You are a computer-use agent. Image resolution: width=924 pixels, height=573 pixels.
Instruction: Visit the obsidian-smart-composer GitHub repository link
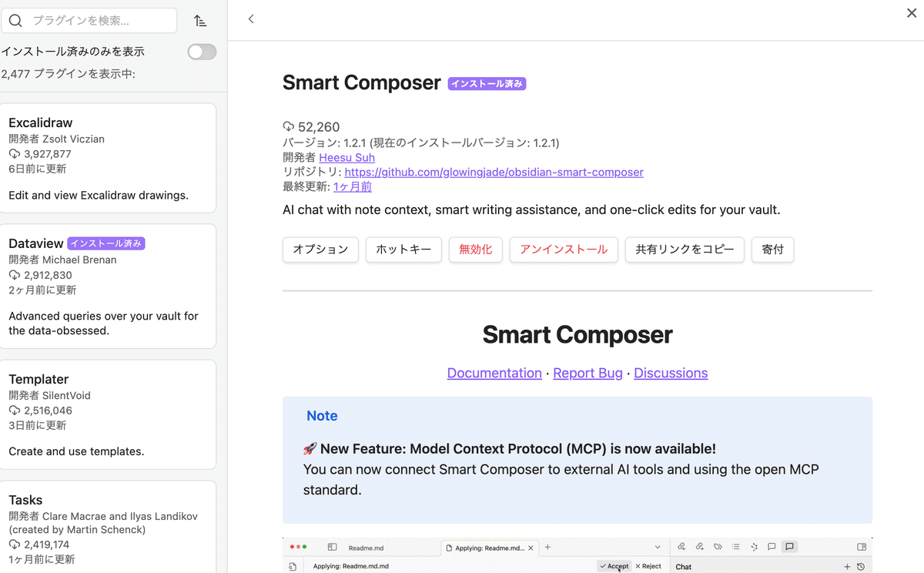click(494, 172)
